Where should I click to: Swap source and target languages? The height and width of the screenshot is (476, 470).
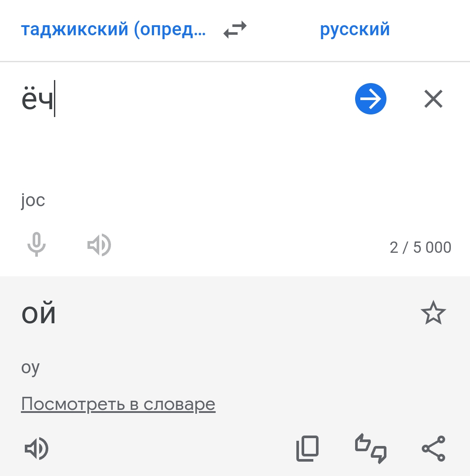235,30
